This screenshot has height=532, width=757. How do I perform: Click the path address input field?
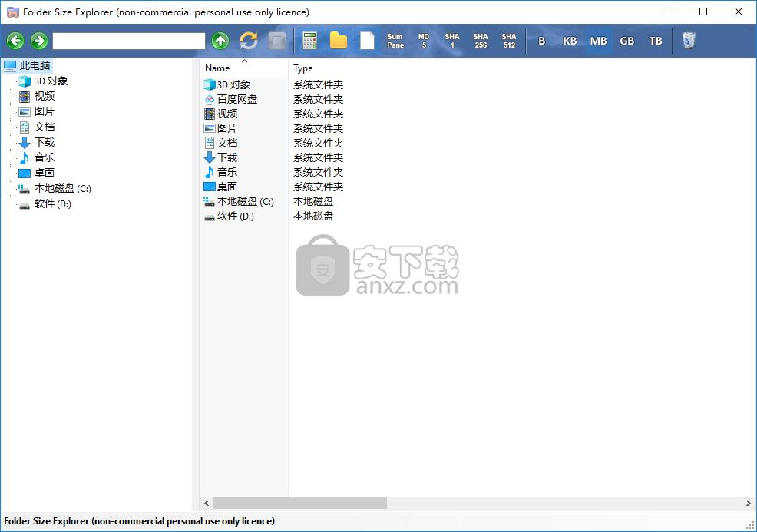[x=129, y=41]
